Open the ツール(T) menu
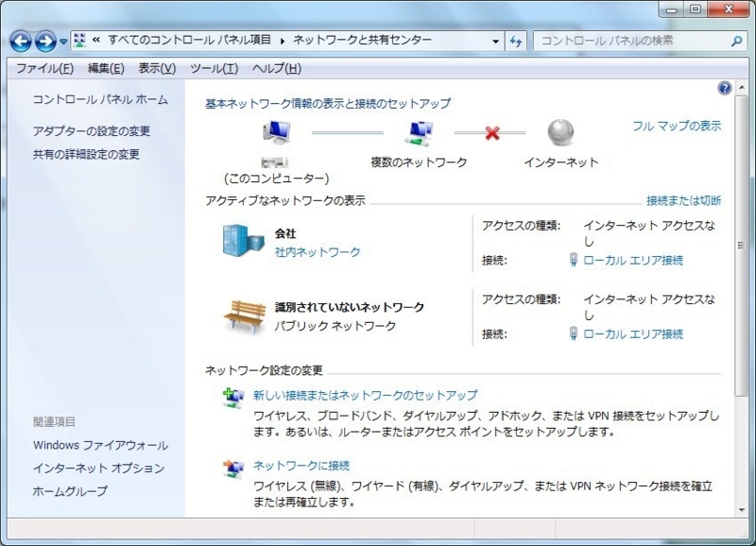The image size is (756, 546). [x=215, y=68]
